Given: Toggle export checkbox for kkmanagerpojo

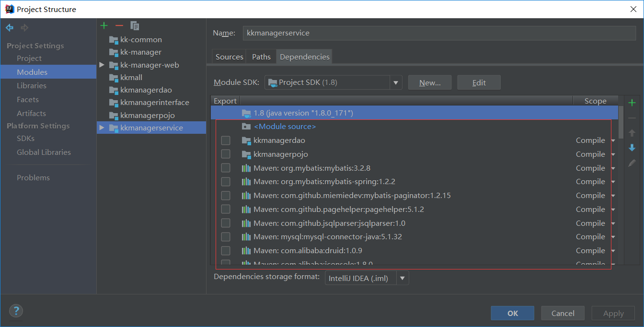Looking at the screenshot, I should click(x=226, y=154).
